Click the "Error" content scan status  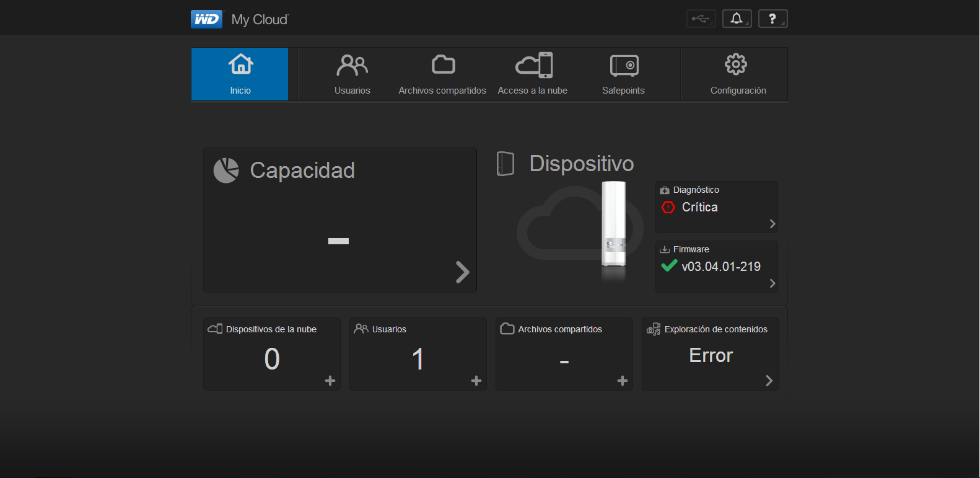pos(711,355)
